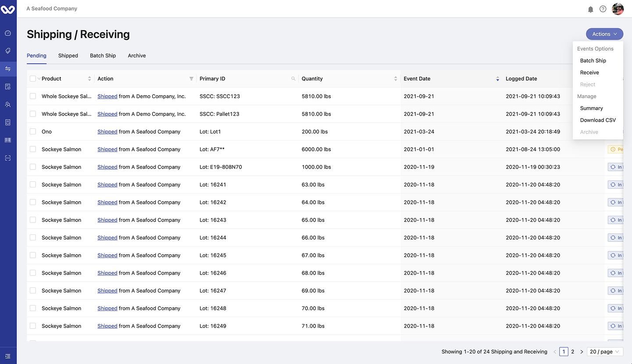Go to page 2 of results
This screenshot has width=632, height=364.
[x=573, y=352]
